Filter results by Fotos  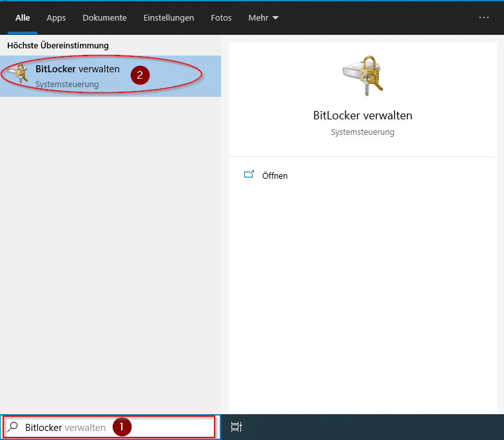click(221, 18)
